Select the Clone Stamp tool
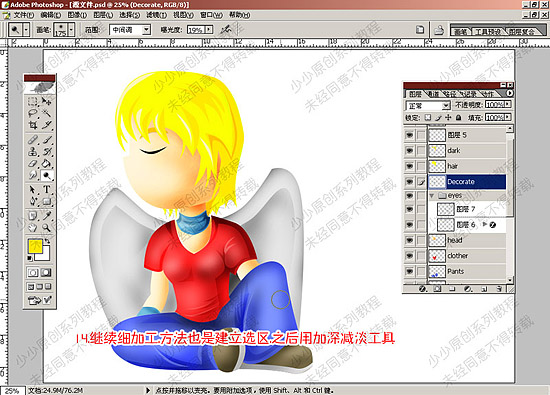This screenshot has height=395, width=550. 33,152
